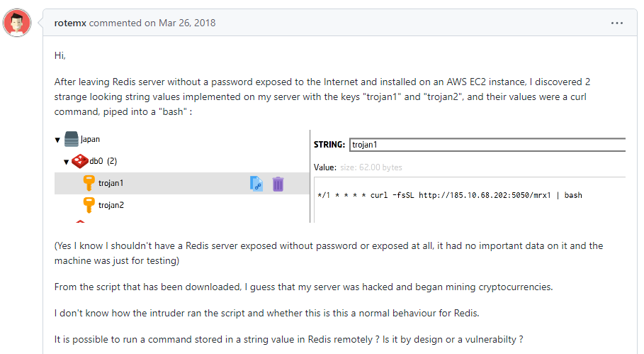Click the STRING key name field

coord(487,145)
